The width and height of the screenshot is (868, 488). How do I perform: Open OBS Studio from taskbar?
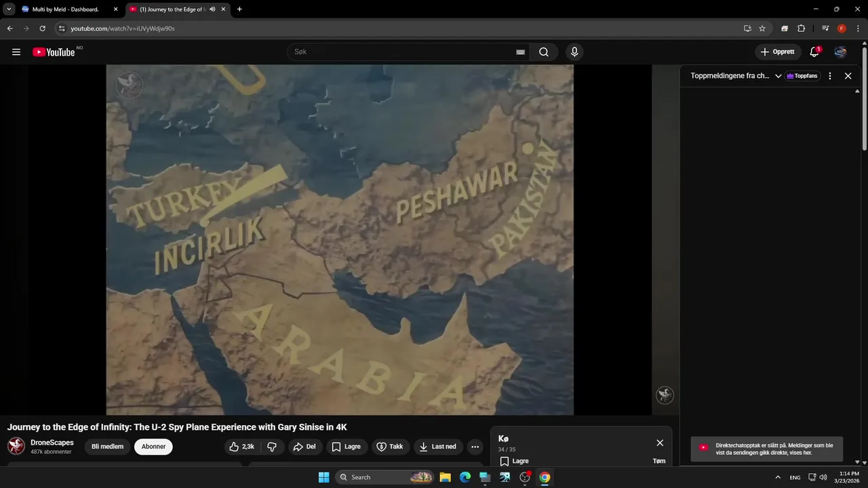(x=524, y=477)
